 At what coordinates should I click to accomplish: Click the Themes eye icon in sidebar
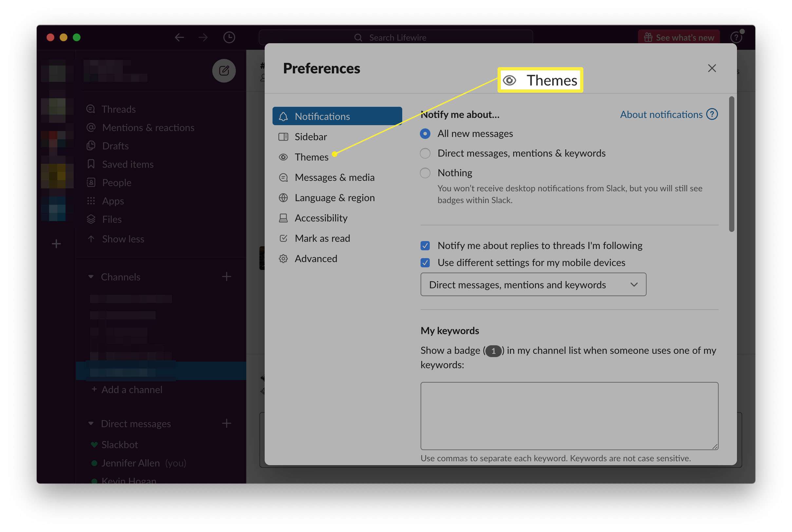pyautogui.click(x=284, y=157)
